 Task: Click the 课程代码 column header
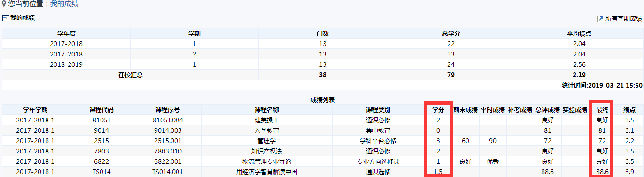pos(101,110)
